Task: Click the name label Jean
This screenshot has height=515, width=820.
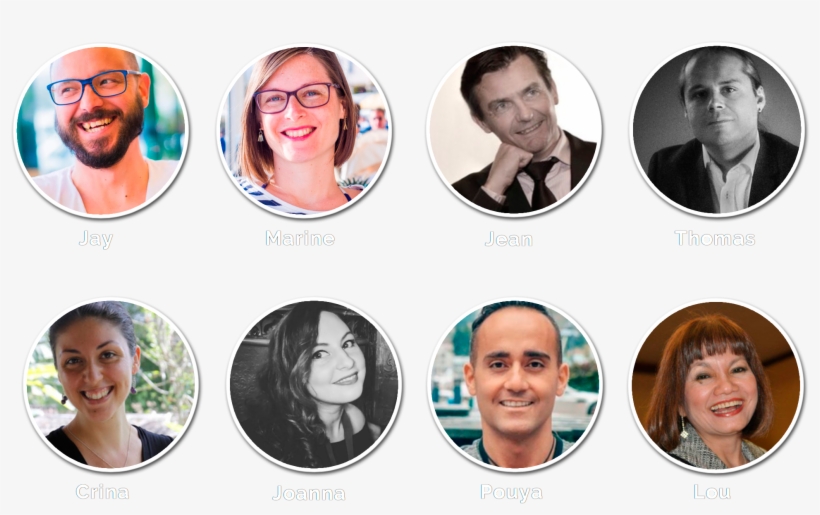Action: (509, 239)
